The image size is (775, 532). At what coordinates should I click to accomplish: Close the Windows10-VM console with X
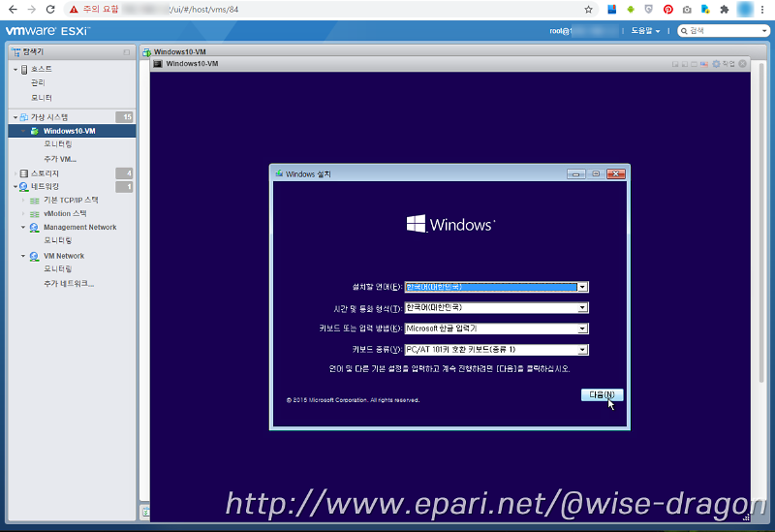click(742, 64)
